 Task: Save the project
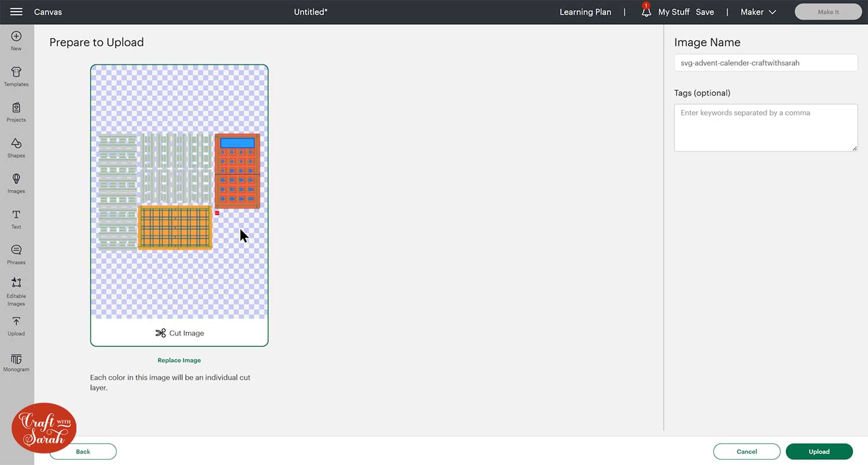[x=705, y=12]
